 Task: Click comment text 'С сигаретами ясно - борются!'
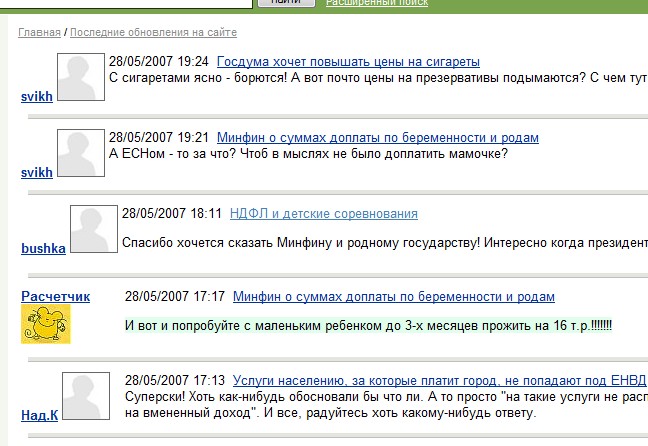(198, 78)
